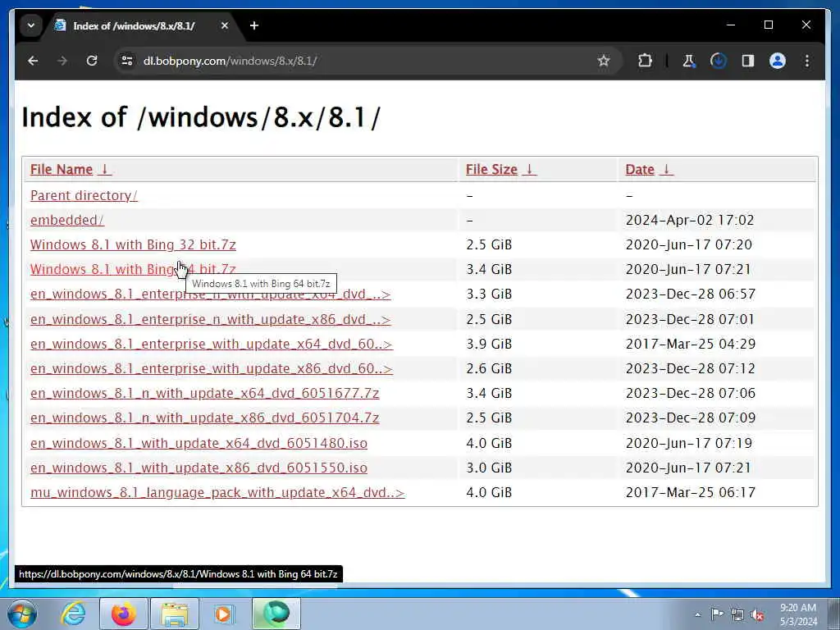
Task: Select the green browser taskbar button
Action: point(276,614)
